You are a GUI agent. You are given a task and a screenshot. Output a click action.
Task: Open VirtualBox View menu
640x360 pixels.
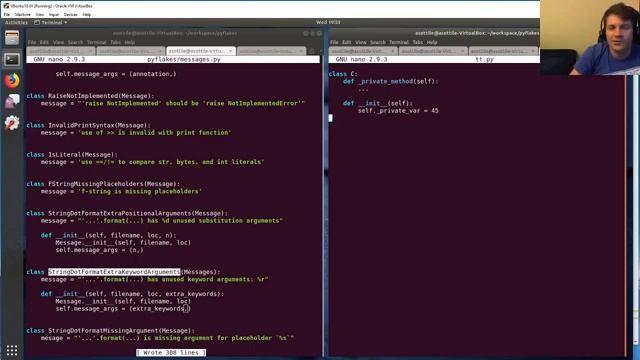point(40,14)
